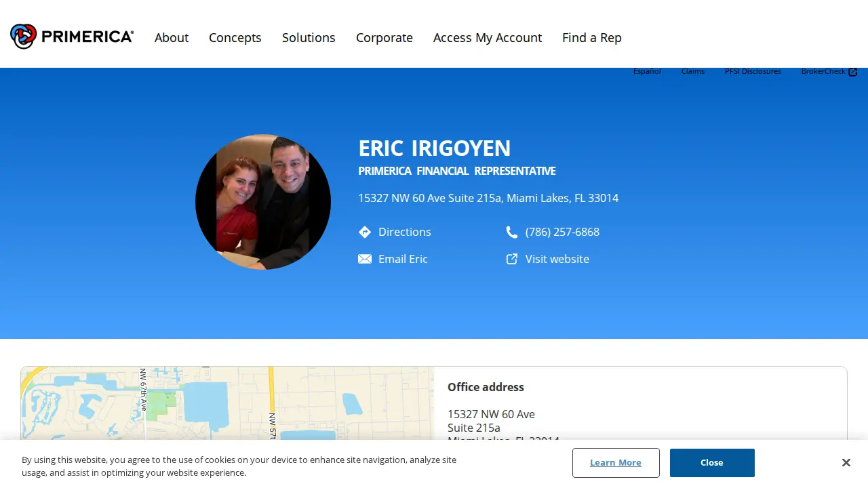This screenshot has height=488, width=868.
Task: Click Primerica Financial Representative subtitle
Action: [x=457, y=171]
